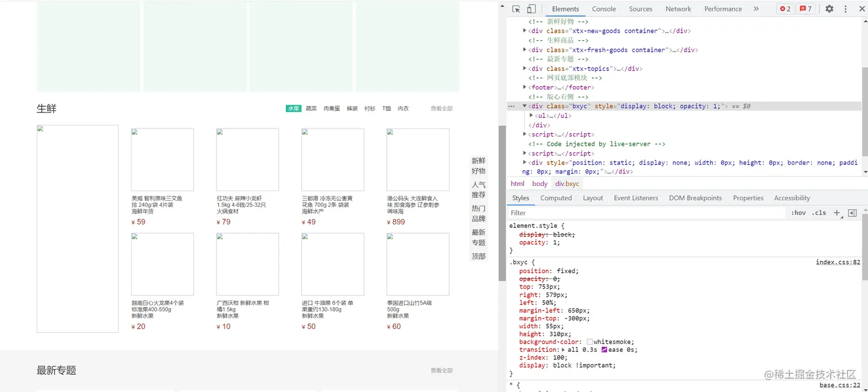This screenshot has width=868, height=392.
Task: Select the T恤 category tab
Action: point(387,108)
